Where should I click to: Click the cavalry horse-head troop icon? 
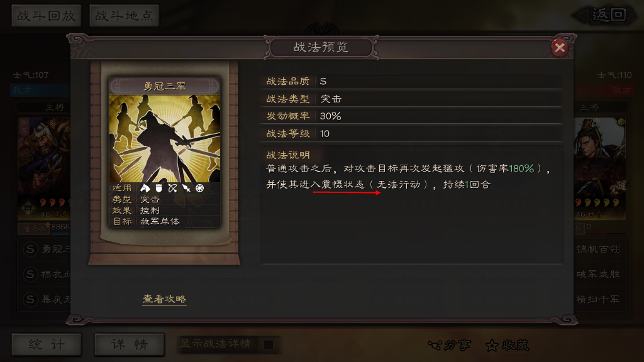tap(145, 188)
